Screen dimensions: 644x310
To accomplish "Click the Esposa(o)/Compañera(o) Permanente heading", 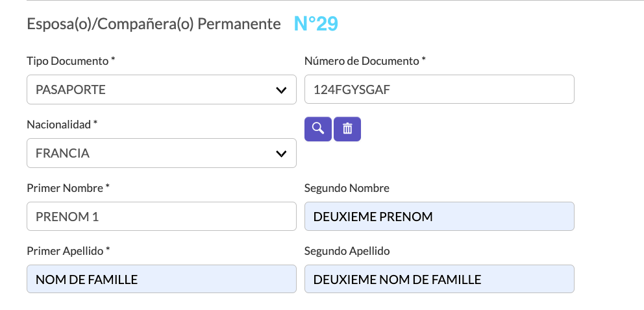I will point(154,24).
